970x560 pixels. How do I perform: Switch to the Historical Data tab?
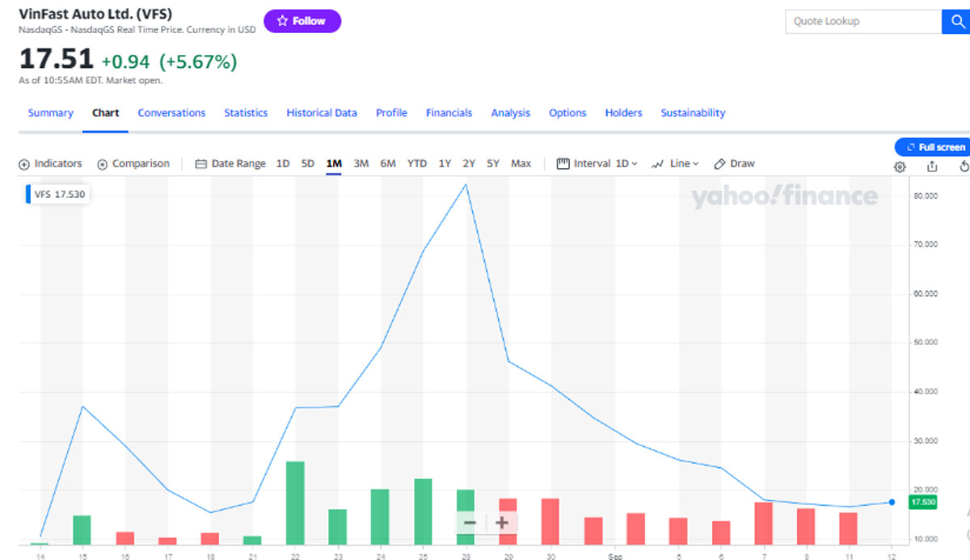tap(321, 113)
